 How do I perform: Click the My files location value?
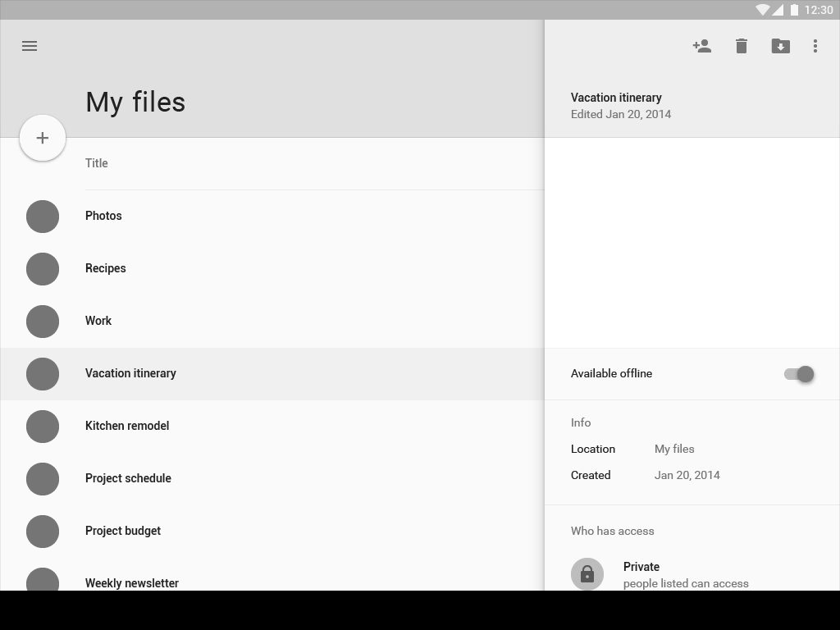click(674, 449)
